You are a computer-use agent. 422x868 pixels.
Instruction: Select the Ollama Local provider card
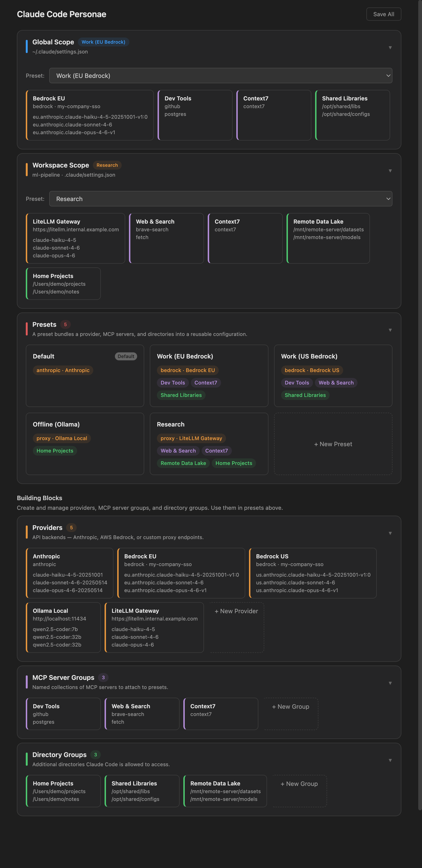(x=63, y=627)
